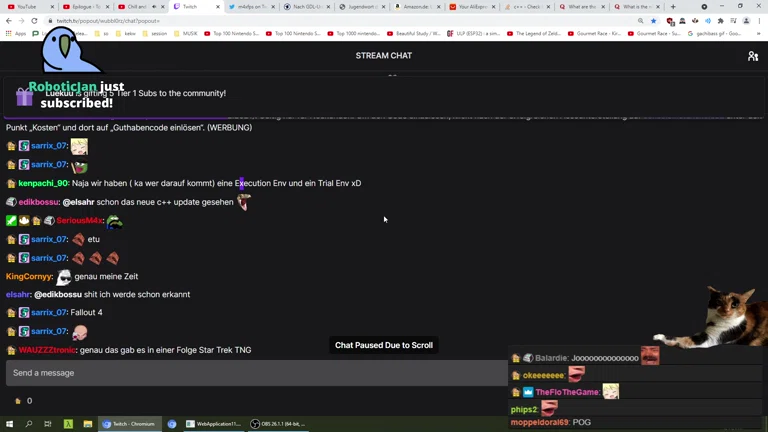The image size is (768, 432).
Task: Open The Legend of Zelda bookmark
Action: click(x=540, y=33)
